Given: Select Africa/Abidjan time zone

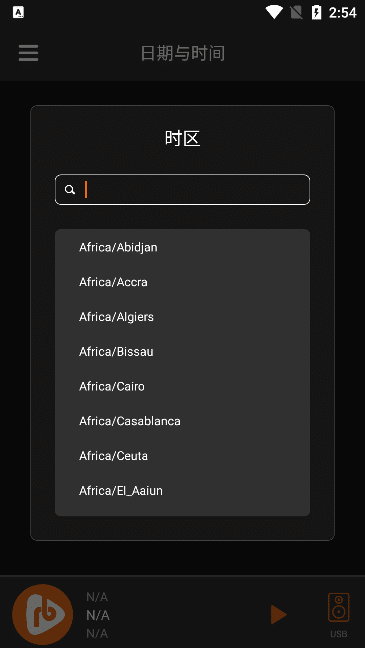Looking at the screenshot, I should pos(182,247).
